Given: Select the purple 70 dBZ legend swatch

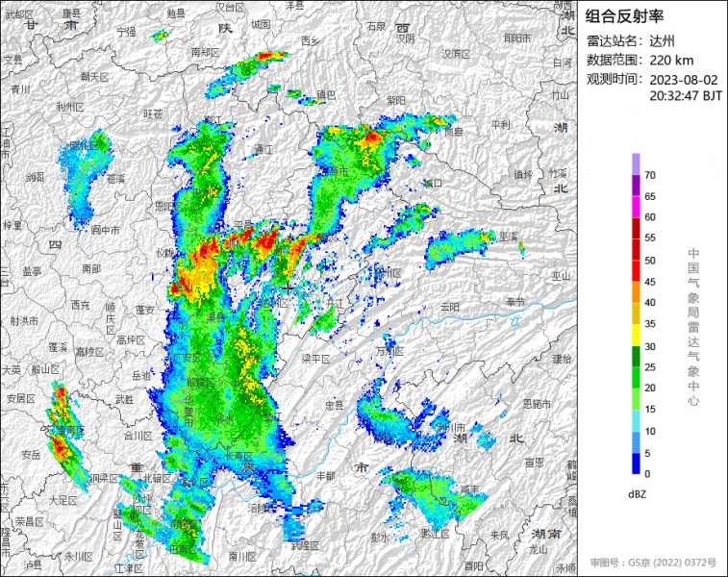Looking at the screenshot, I should 637,164.
